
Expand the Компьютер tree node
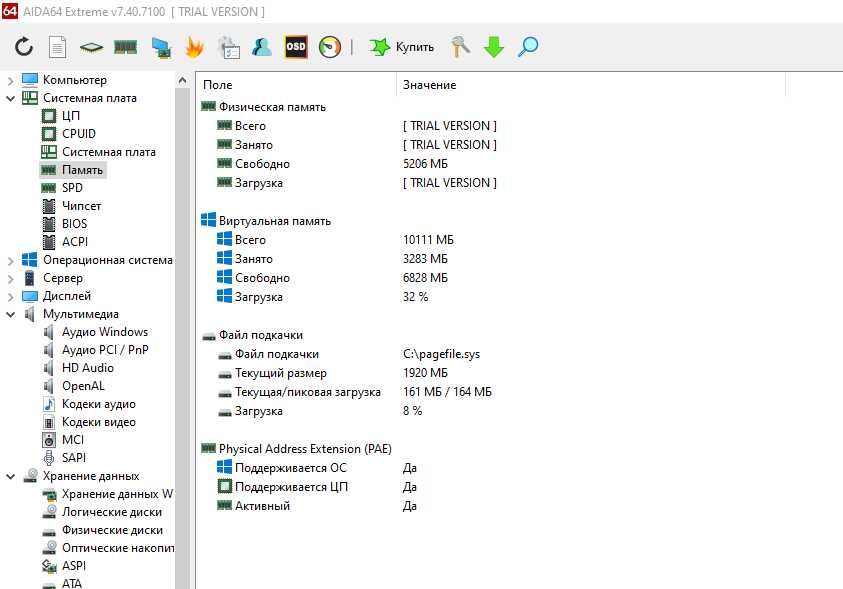10,81
